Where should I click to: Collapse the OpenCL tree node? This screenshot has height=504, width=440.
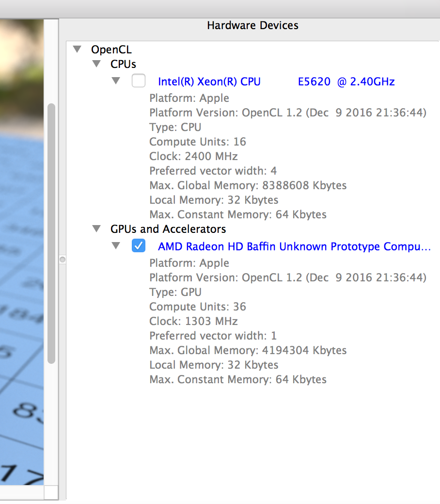pyautogui.click(x=77, y=49)
